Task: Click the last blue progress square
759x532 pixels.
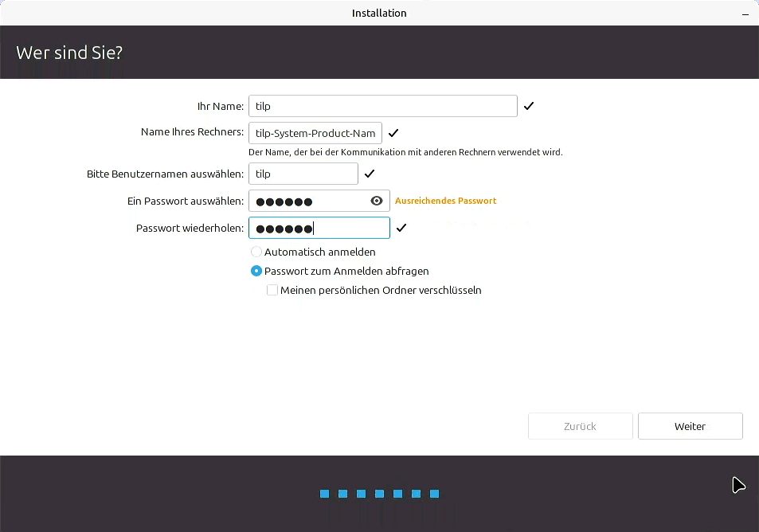Action: pos(435,494)
